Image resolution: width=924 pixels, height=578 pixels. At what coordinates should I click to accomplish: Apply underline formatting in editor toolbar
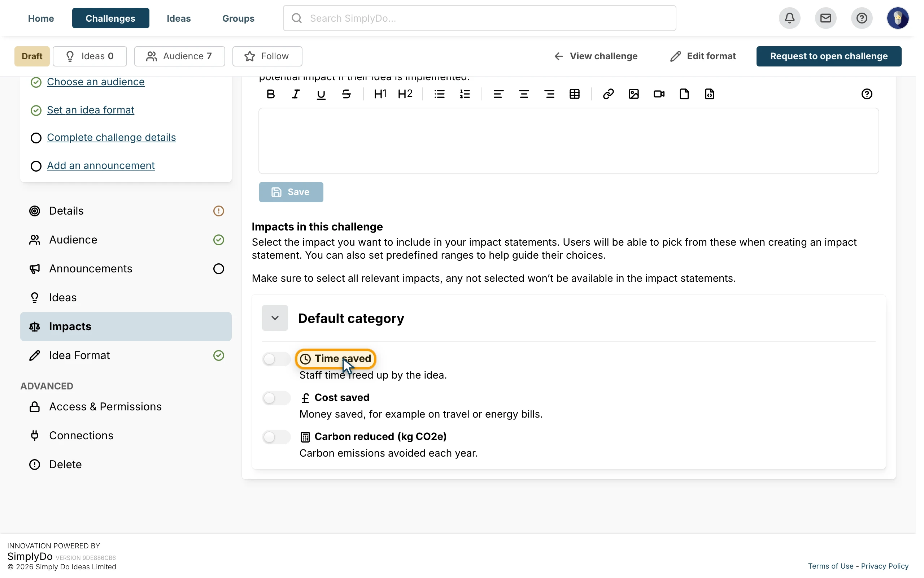click(321, 94)
